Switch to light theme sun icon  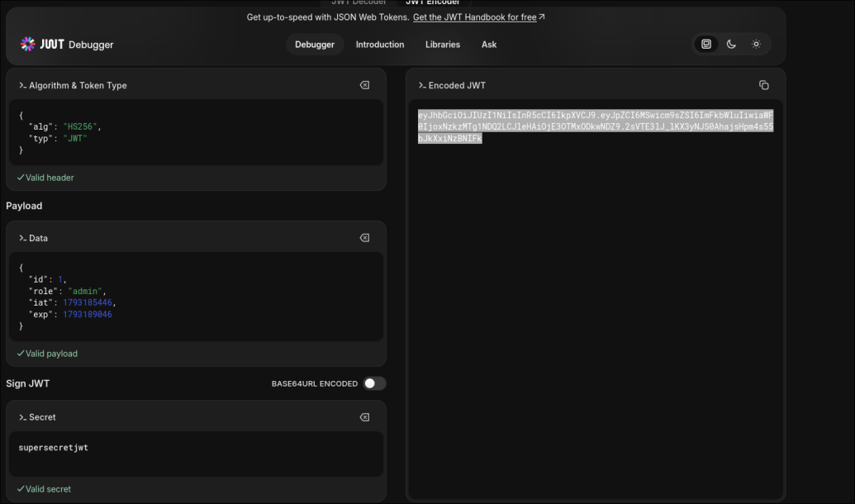pyautogui.click(x=757, y=44)
